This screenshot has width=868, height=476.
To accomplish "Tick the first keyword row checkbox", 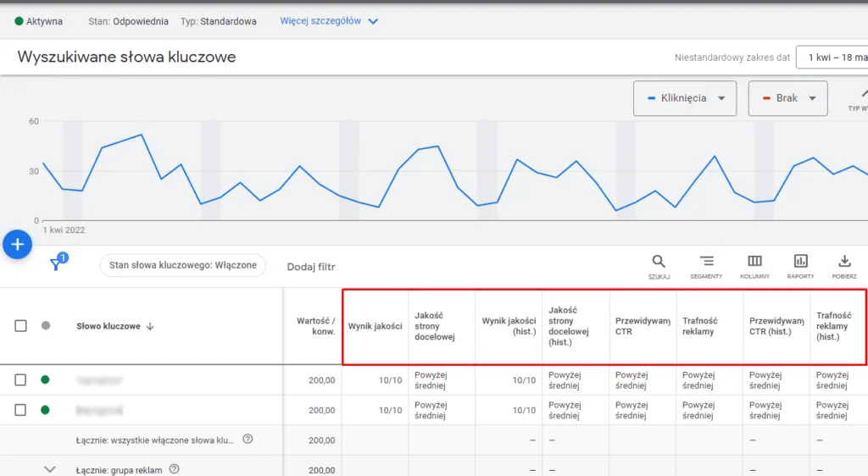I will tap(20, 379).
